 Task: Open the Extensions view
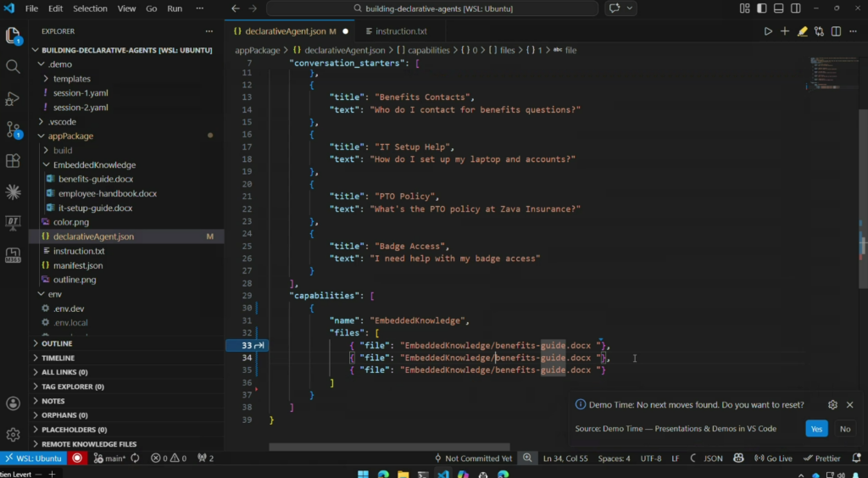pyautogui.click(x=13, y=160)
